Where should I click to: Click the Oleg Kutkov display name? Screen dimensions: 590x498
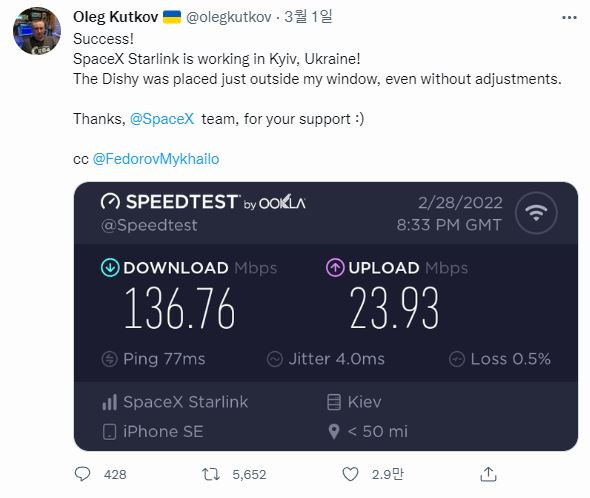point(116,17)
